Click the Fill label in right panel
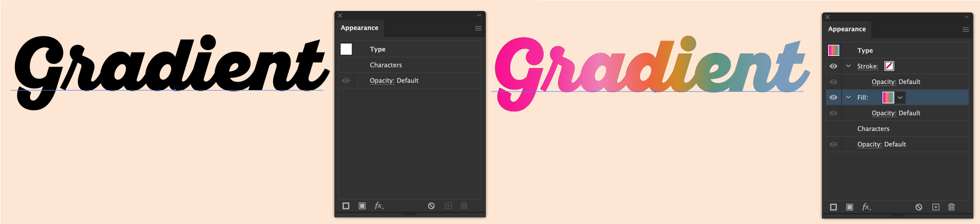This screenshot has height=224, width=980. (x=863, y=97)
